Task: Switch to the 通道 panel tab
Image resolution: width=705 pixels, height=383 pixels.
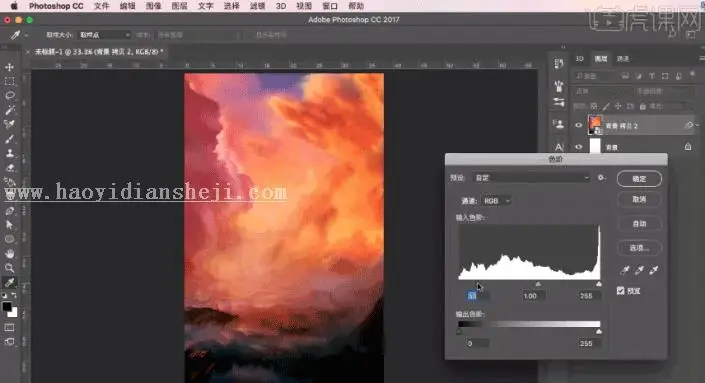Action: (x=622, y=58)
